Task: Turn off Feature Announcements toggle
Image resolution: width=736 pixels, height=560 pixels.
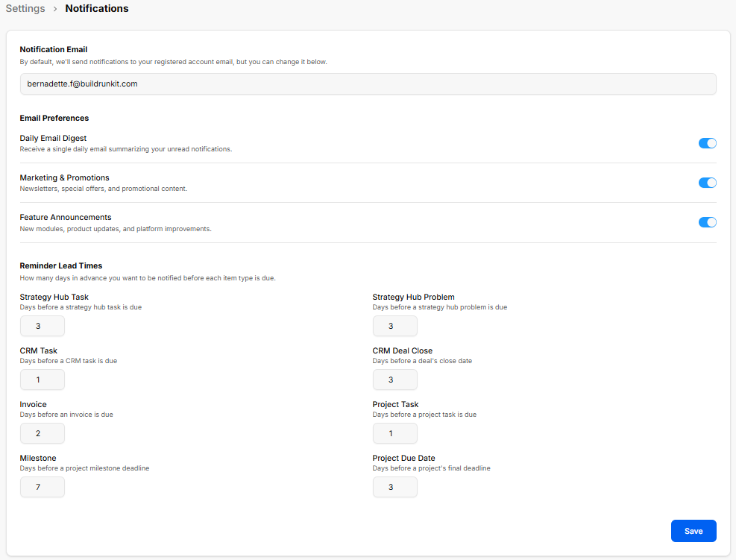Action: click(x=707, y=222)
